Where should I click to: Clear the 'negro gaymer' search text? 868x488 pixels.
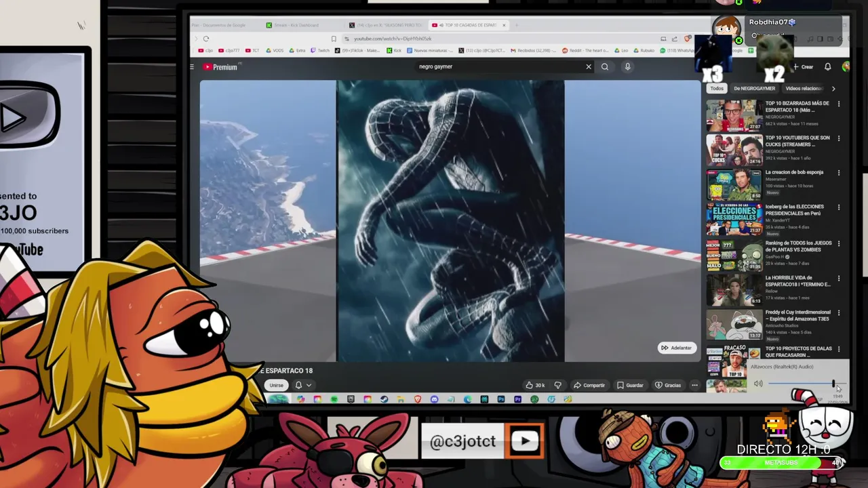(589, 66)
